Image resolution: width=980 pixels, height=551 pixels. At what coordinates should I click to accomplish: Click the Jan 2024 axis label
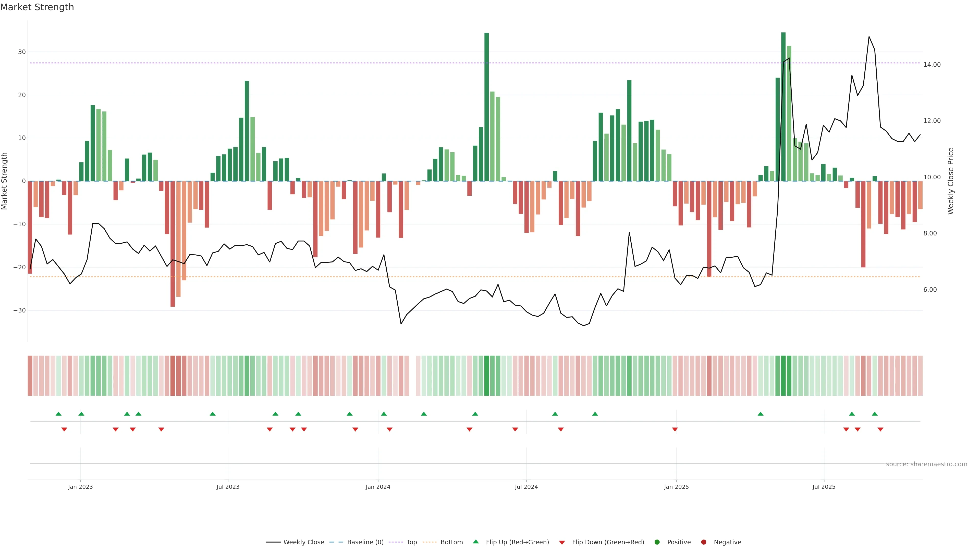coord(378,487)
